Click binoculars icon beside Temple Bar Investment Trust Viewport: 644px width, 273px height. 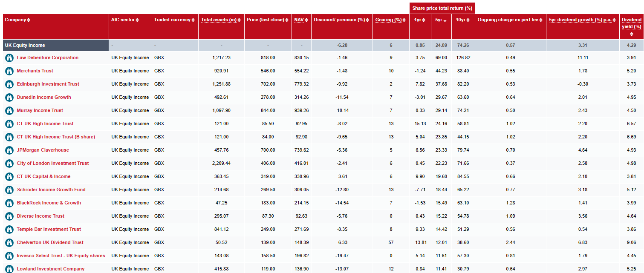pyautogui.click(x=9, y=230)
